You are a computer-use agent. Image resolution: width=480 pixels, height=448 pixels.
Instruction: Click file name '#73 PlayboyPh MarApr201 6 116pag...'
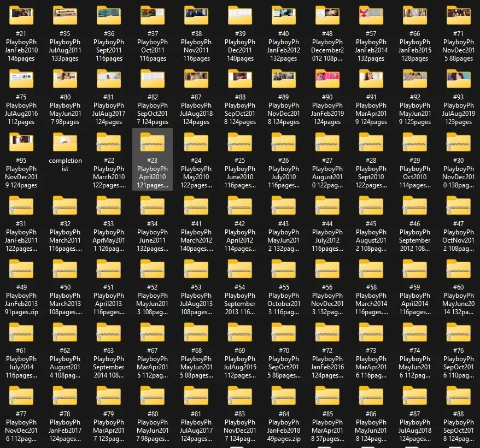click(x=371, y=363)
